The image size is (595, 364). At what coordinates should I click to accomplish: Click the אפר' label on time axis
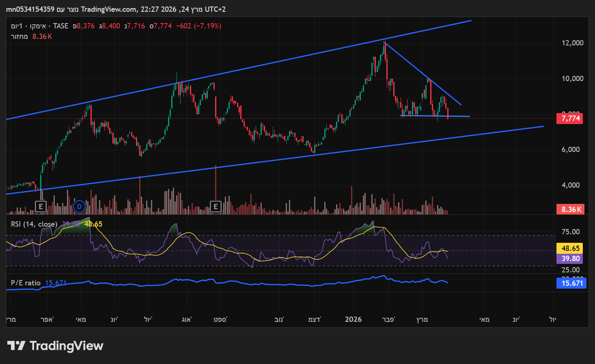(x=47, y=319)
